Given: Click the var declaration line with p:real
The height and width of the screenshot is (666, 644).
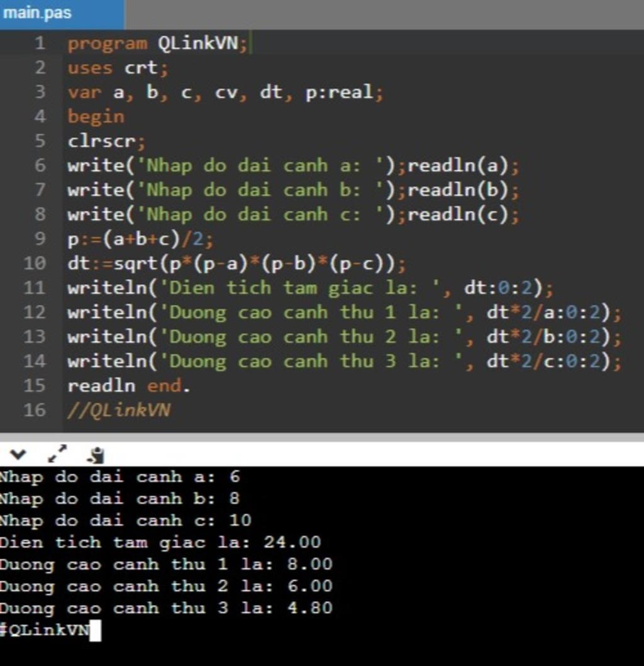Looking at the screenshot, I should click(225, 92).
